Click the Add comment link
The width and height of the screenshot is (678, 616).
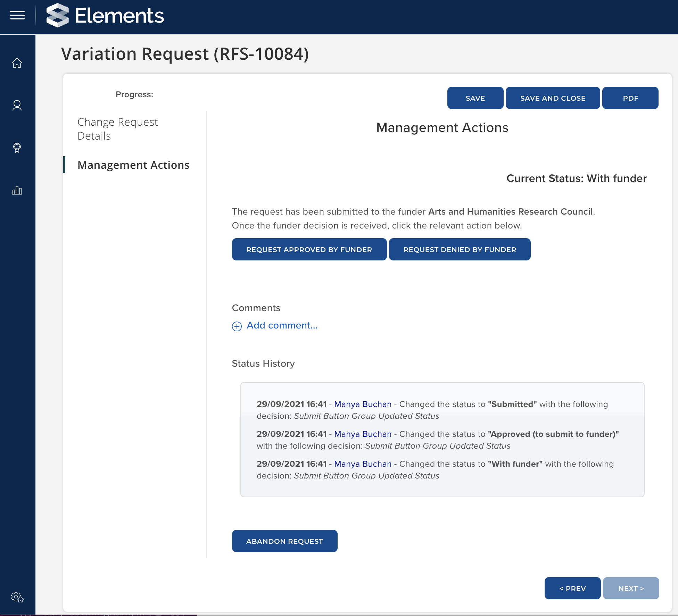(282, 325)
